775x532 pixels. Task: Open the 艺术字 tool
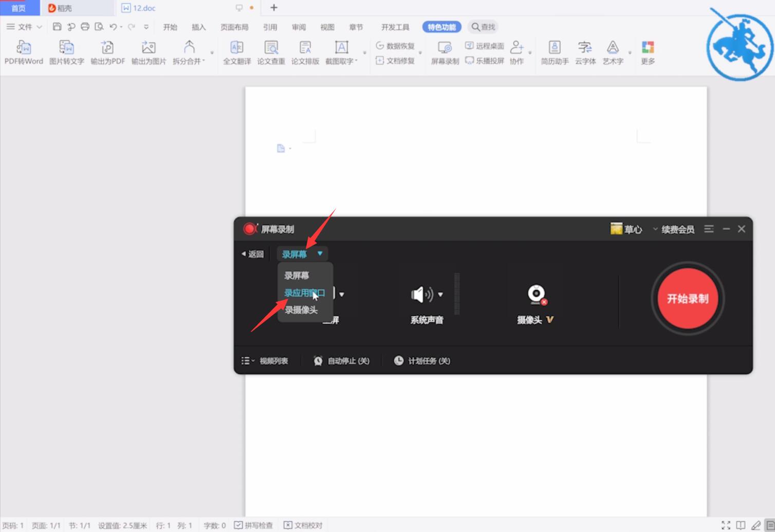[613, 53]
